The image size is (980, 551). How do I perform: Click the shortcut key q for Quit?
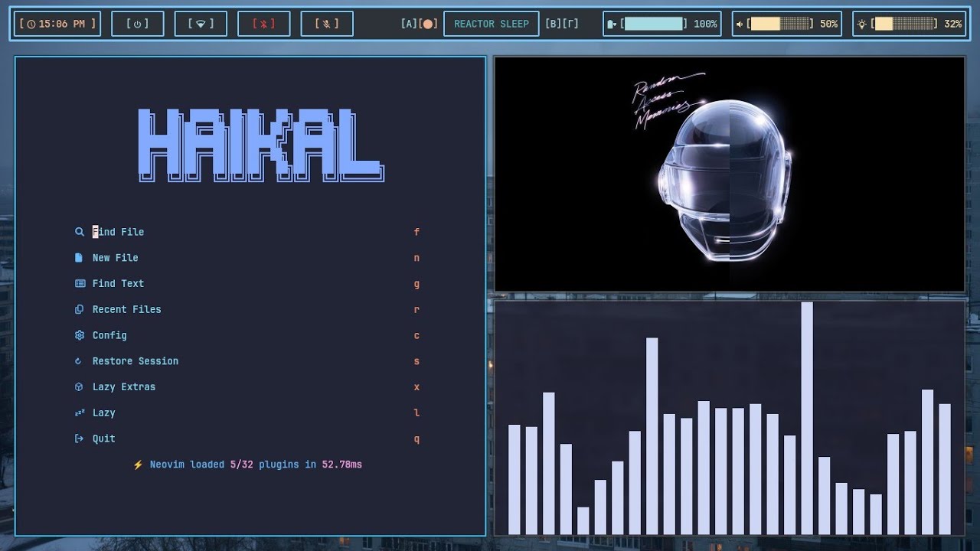click(x=416, y=439)
